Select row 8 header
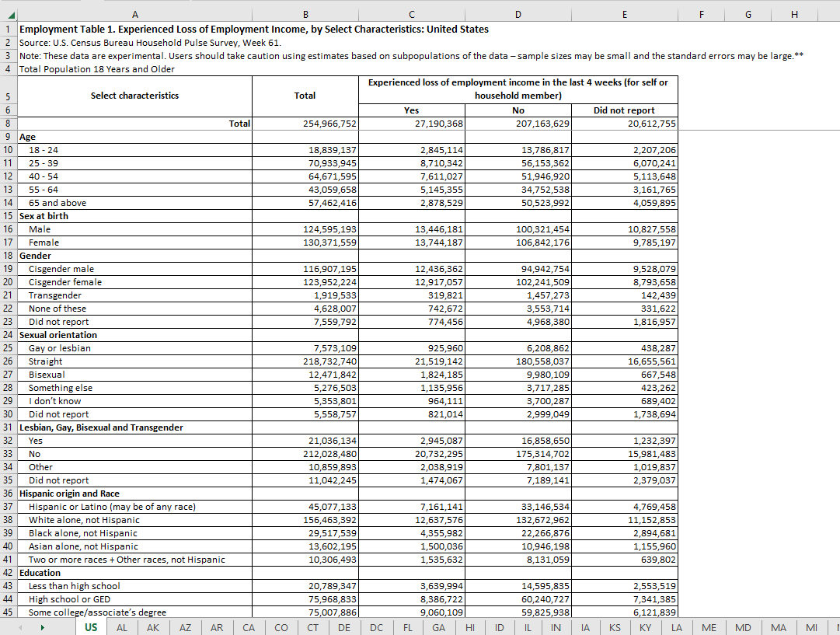The width and height of the screenshot is (840, 635). coord(8,123)
